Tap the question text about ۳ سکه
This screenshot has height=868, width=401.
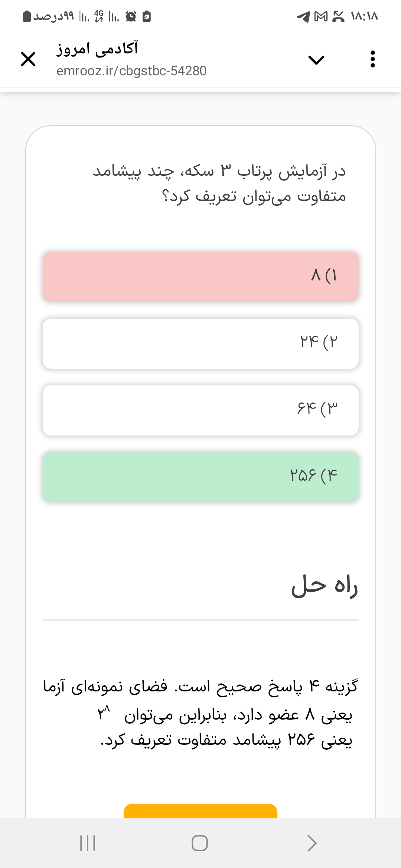coord(219,184)
